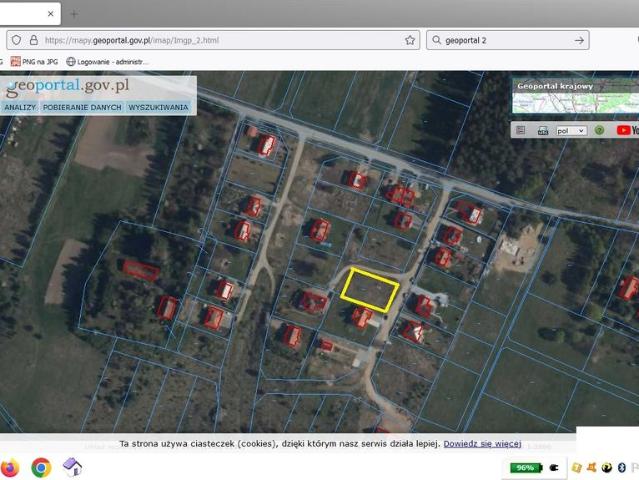The width and height of the screenshot is (639, 480).
Task: Bookmark page with the star icon
Action: click(410, 40)
